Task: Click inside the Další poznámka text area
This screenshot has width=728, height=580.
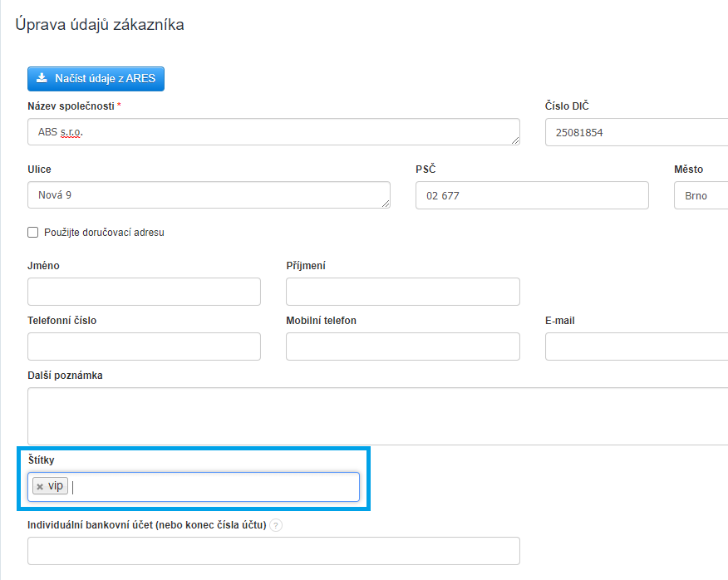Action: coord(374,415)
